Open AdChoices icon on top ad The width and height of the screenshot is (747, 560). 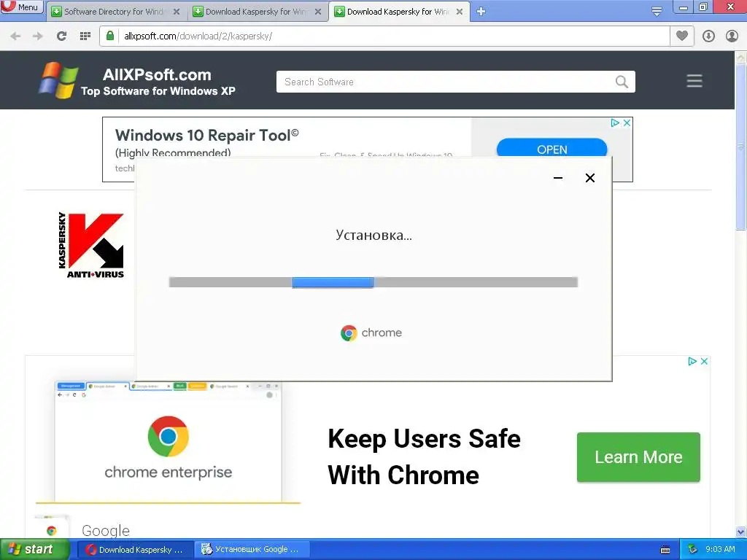(615, 122)
